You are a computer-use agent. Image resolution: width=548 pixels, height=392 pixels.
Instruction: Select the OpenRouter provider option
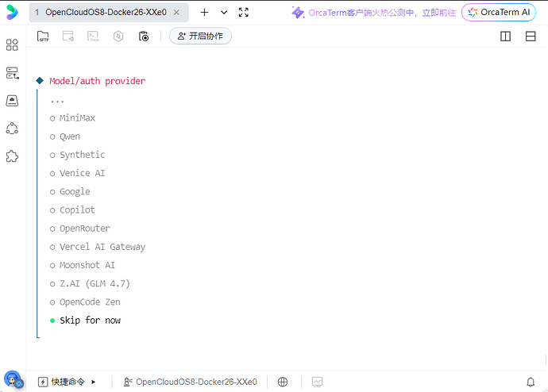[x=79, y=229]
